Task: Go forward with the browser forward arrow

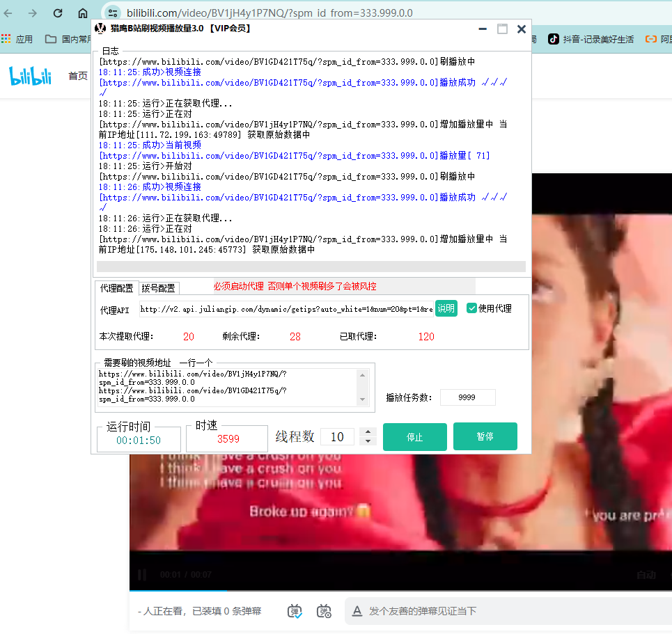Action: (x=33, y=13)
